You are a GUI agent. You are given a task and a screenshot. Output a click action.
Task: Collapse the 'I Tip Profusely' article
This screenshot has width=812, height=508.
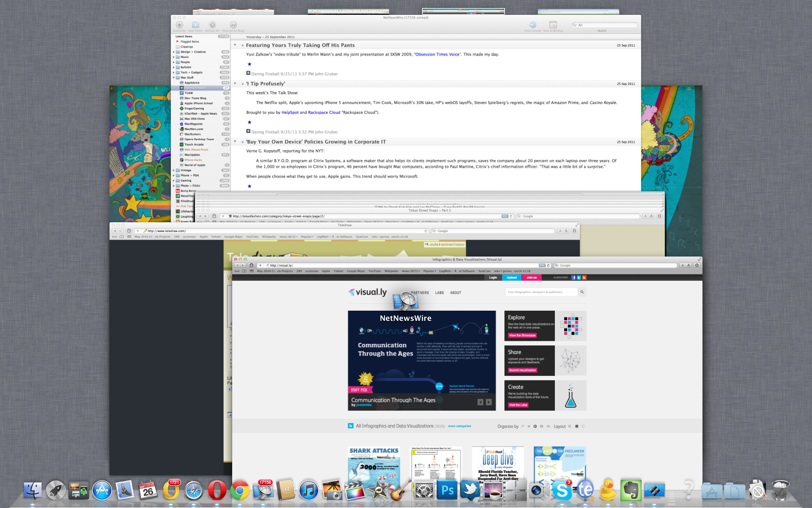(x=235, y=83)
